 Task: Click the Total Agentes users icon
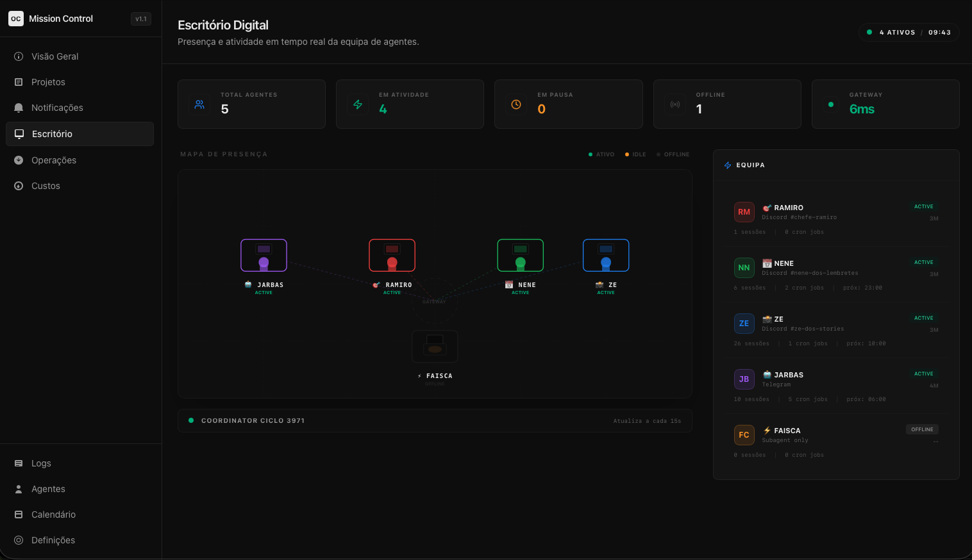(x=199, y=104)
